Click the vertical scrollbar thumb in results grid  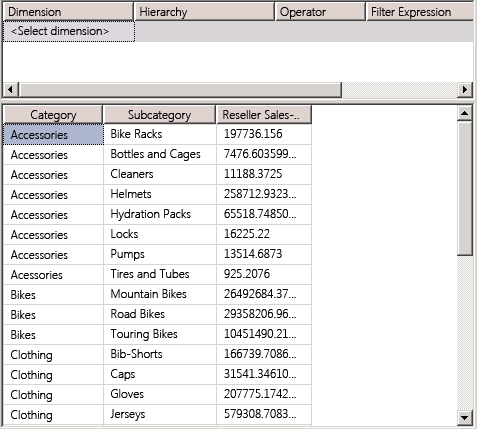(x=465, y=189)
